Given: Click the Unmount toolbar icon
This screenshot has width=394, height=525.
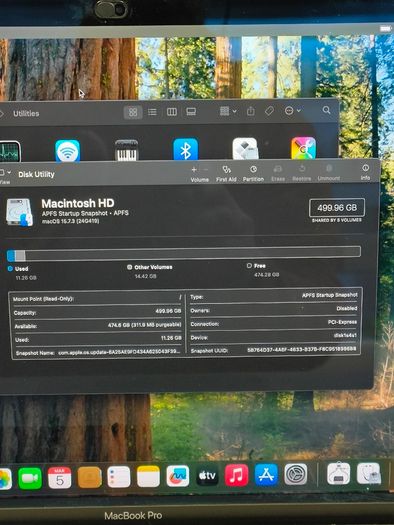Looking at the screenshot, I should pos(329,172).
